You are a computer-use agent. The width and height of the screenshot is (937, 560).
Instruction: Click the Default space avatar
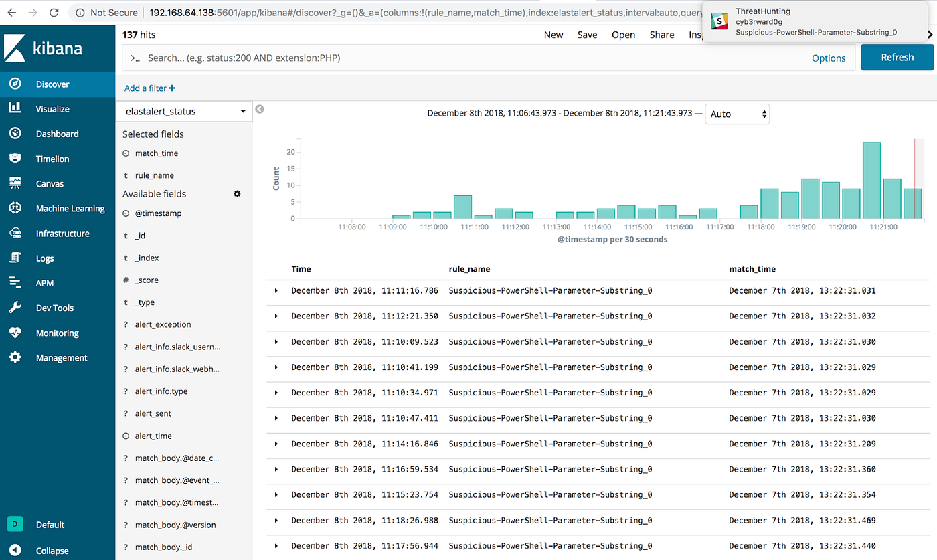[15, 525]
